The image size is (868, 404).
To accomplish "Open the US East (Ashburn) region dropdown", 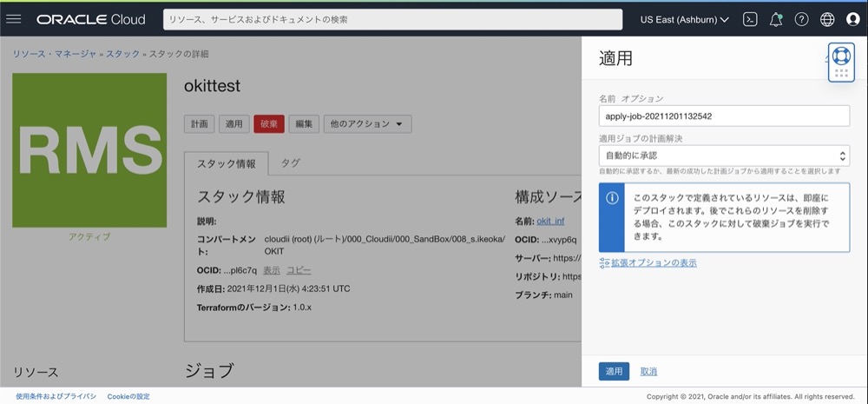I will 684,19.
